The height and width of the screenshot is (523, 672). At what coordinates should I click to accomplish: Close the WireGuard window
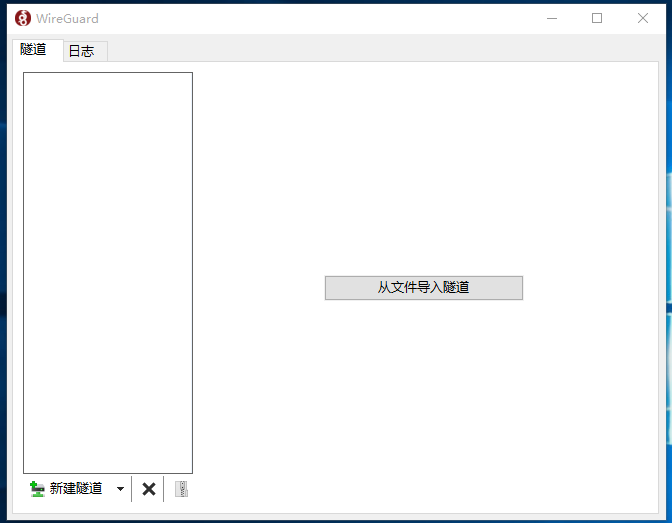pos(642,18)
